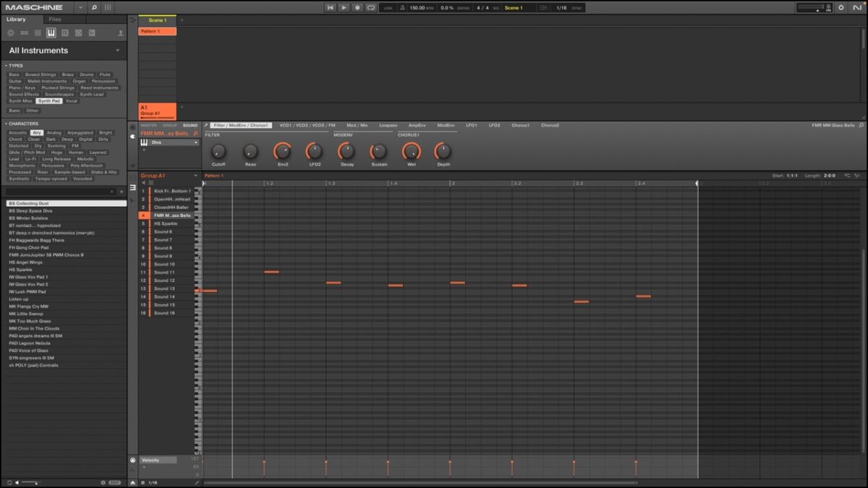868x488 pixels.
Task: Click Pattern 1 in the Scene 1 arranger
Action: (x=157, y=32)
